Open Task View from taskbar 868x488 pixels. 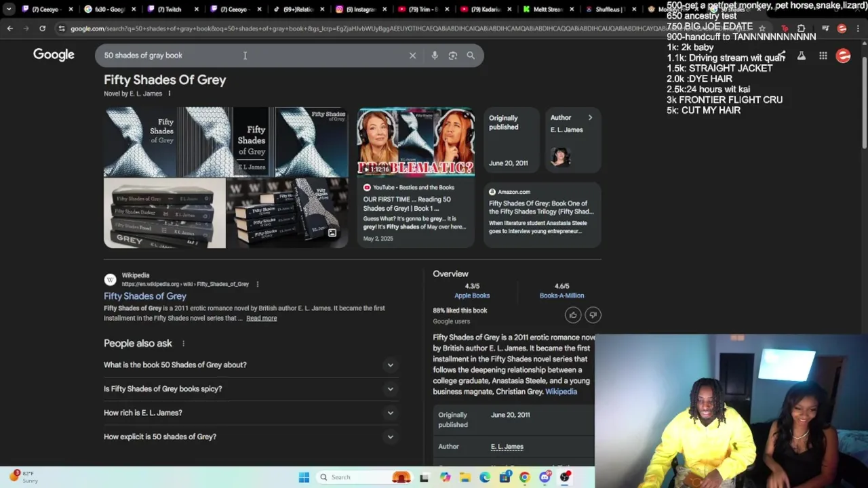click(x=424, y=477)
